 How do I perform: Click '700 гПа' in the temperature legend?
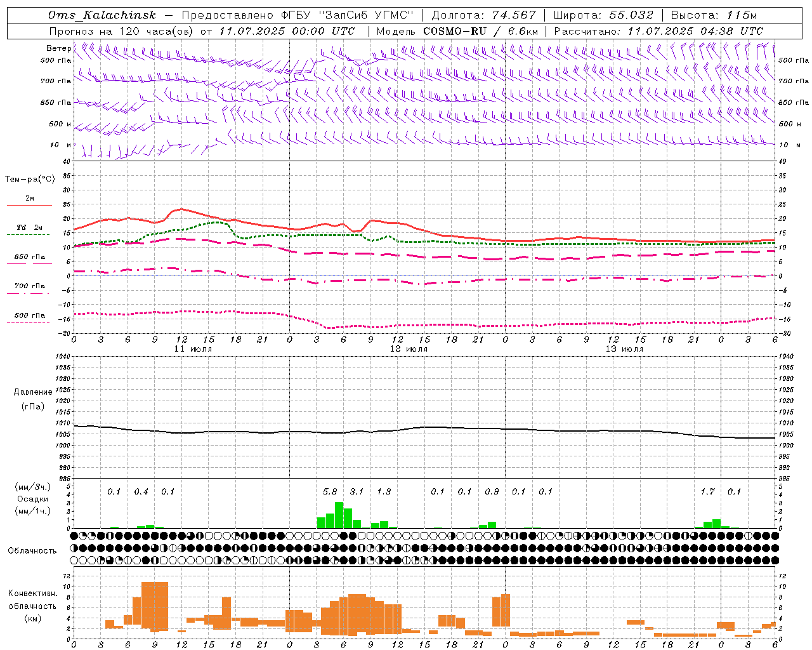click(30, 286)
